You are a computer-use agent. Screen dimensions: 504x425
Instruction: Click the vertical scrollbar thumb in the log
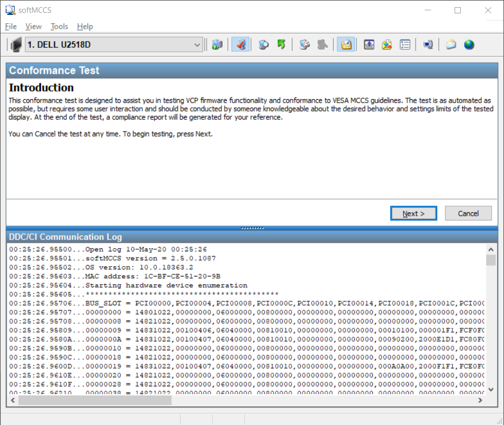point(491,260)
